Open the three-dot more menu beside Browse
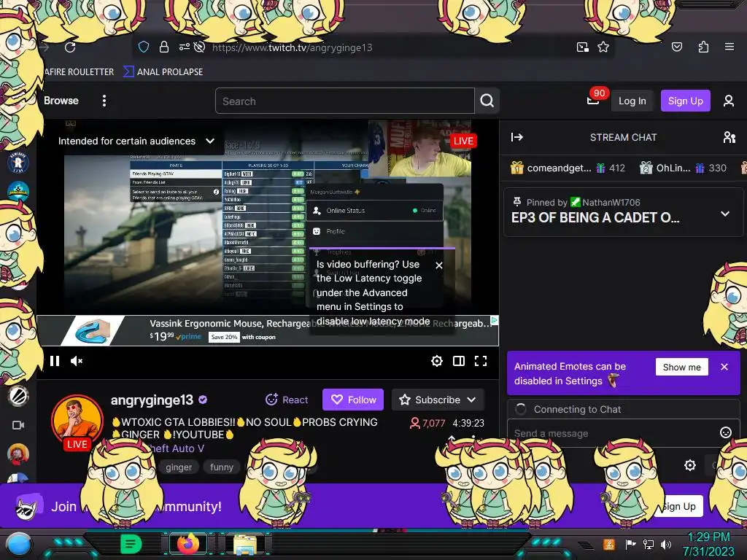 pyautogui.click(x=104, y=101)
